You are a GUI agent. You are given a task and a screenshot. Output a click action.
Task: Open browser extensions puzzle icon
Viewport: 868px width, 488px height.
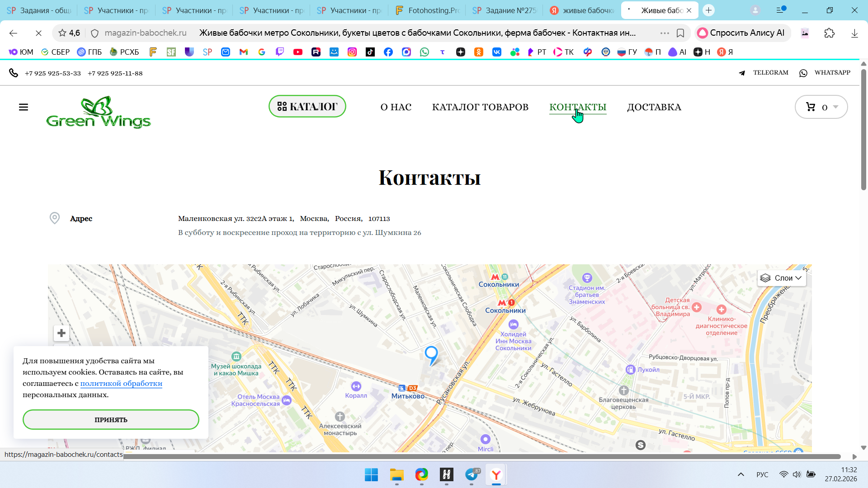829,33
